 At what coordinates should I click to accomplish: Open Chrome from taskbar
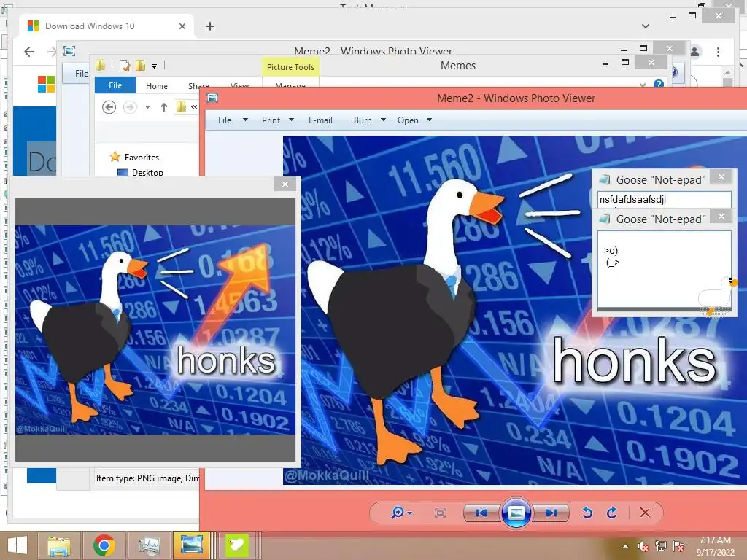tap(104, 545)
